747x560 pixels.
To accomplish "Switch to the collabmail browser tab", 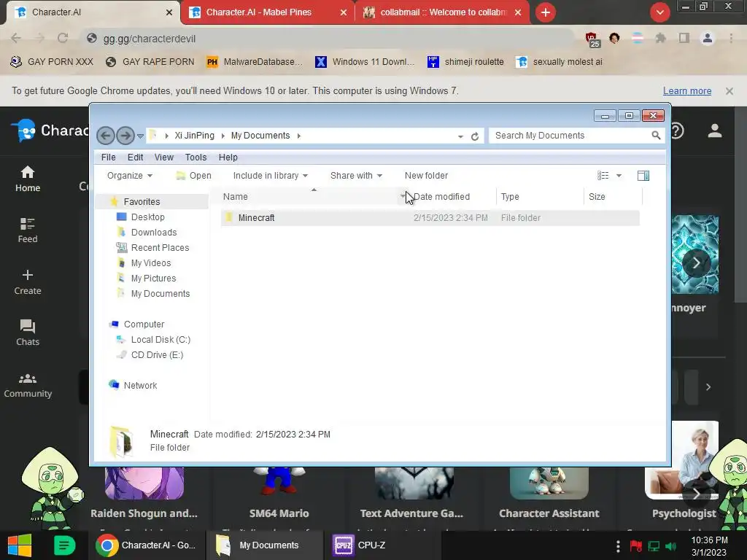I will [x=443, y=12].
